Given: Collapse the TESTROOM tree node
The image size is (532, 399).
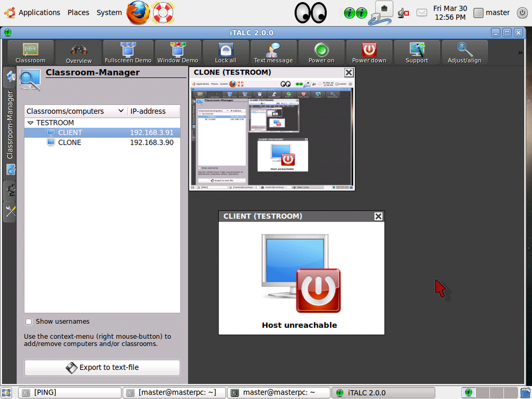Looking at the screenshot, I should 30,123.
